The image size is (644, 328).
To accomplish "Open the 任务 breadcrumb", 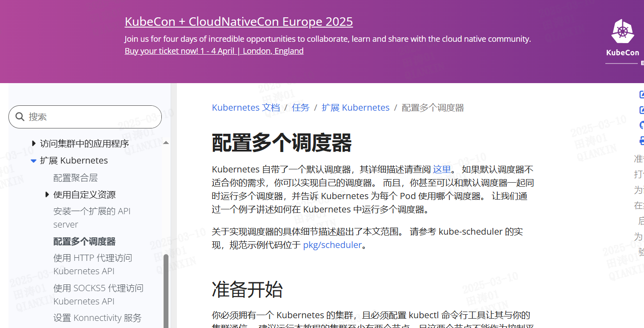I will 301,108.
